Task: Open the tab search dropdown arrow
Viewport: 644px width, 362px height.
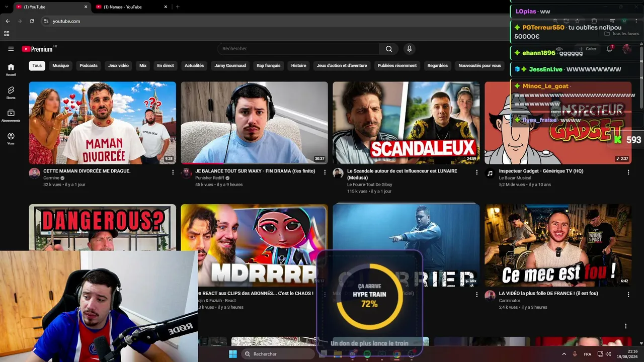Action: pos(6,7)
